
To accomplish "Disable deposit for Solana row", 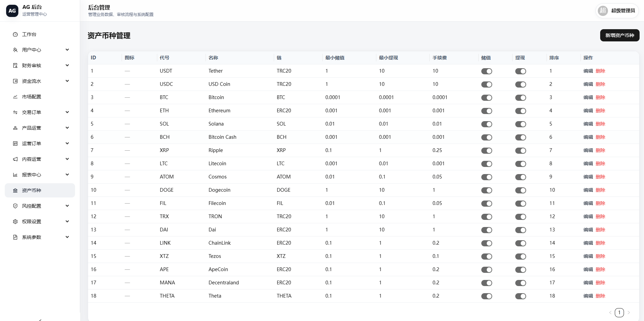I will click(487, 124).
